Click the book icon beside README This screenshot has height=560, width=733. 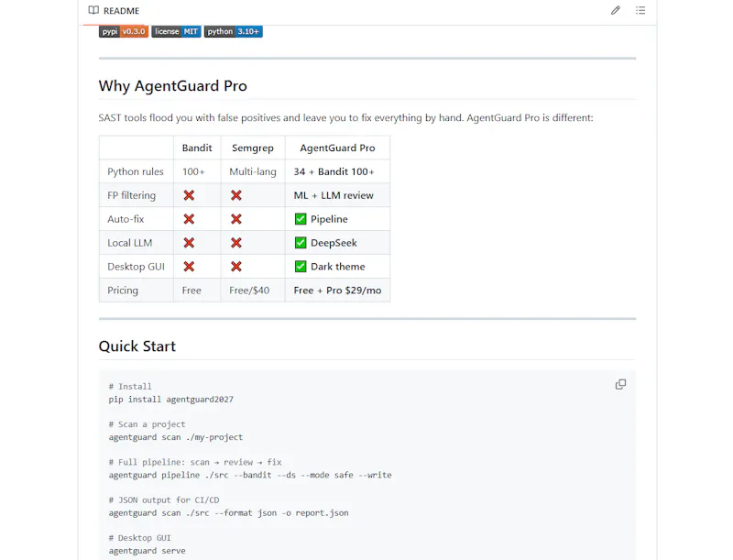tap(93, 10)
